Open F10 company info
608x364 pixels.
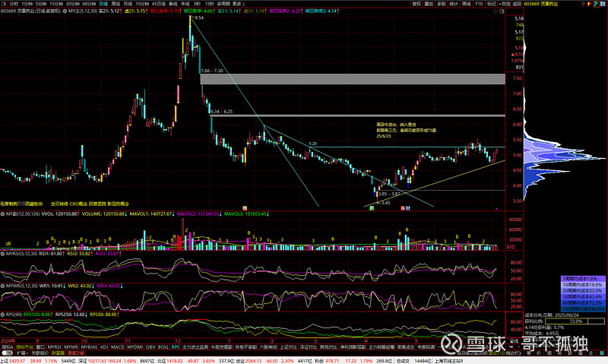coord(479,4)
